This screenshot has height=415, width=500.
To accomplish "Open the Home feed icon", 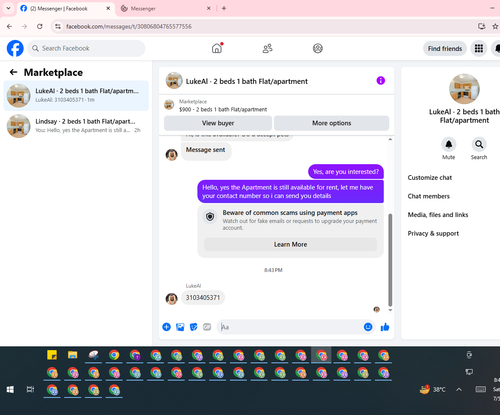I will coord(217,48).
